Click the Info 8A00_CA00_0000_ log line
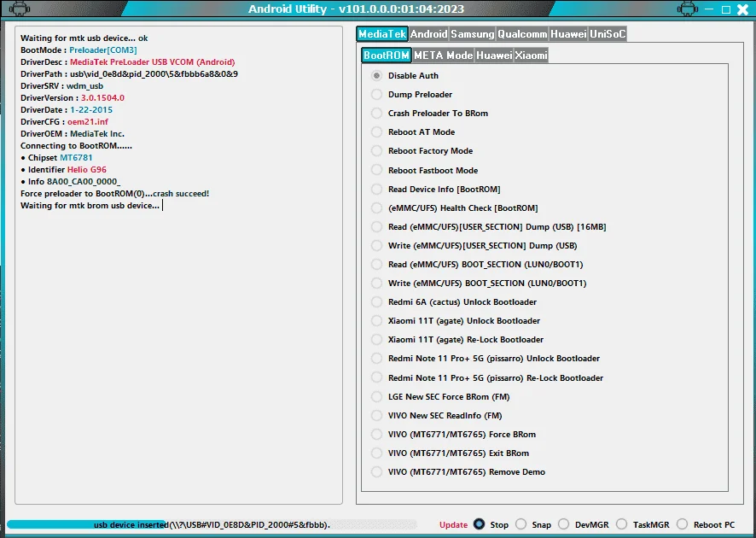Image resolution: width=756 pixels, height=538 pixels. coord(71,182)
